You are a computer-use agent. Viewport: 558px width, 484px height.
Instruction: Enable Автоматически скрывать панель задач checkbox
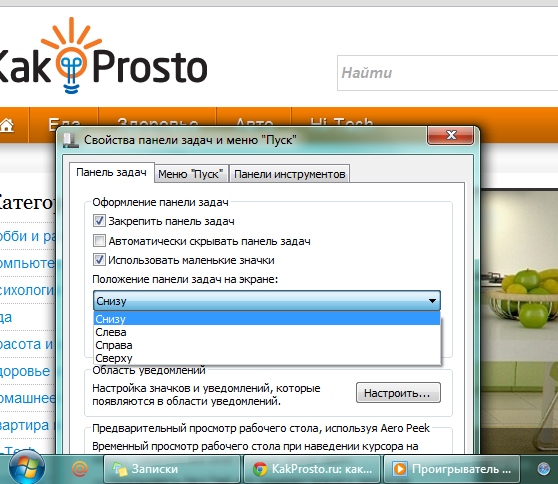(x=99, y=241)
